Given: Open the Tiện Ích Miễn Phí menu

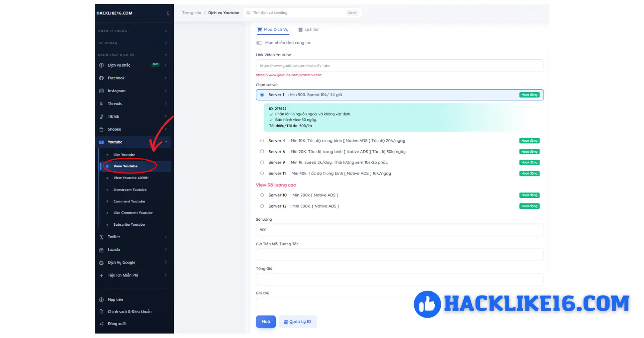Looking at the screenshot, I should point(123,275).
